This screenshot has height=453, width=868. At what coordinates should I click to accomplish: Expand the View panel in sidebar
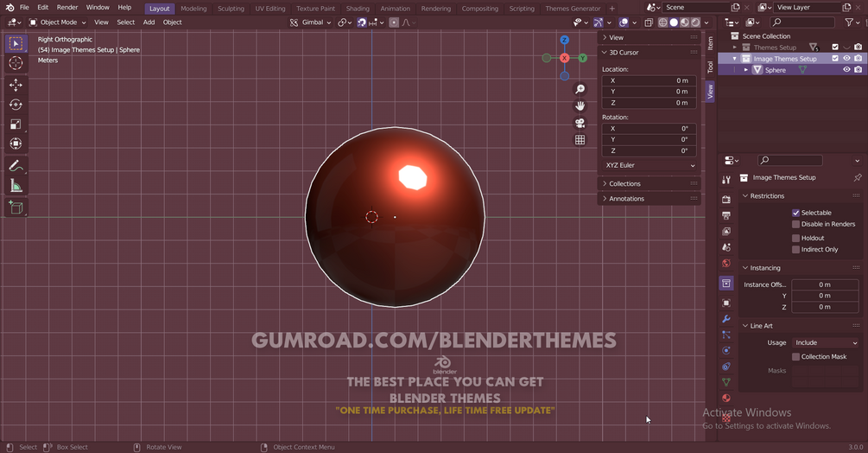click(x=649, y=38)
